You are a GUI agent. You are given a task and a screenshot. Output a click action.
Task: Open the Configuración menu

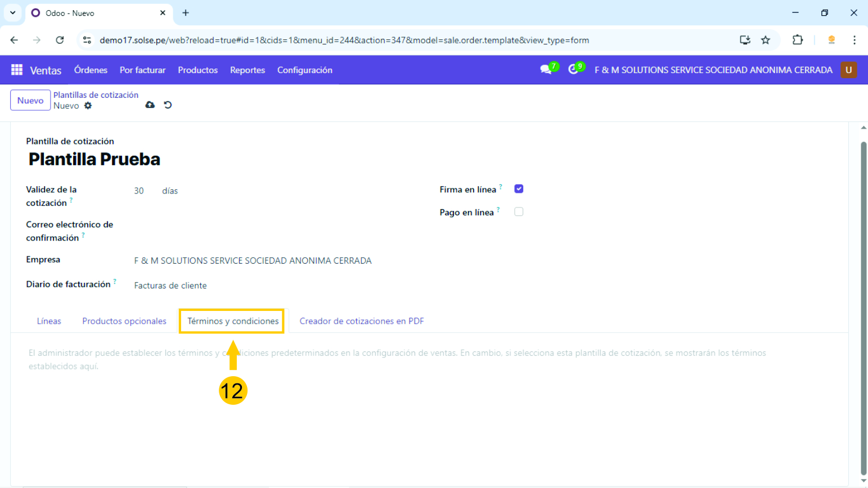[x=304, y=70]
